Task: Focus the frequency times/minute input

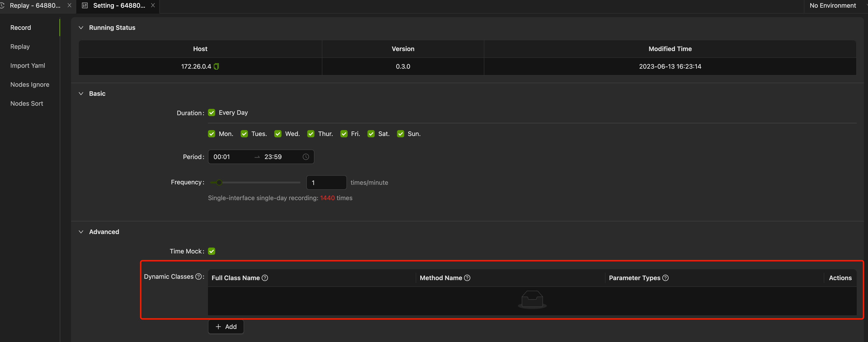Action: [326, 183]
